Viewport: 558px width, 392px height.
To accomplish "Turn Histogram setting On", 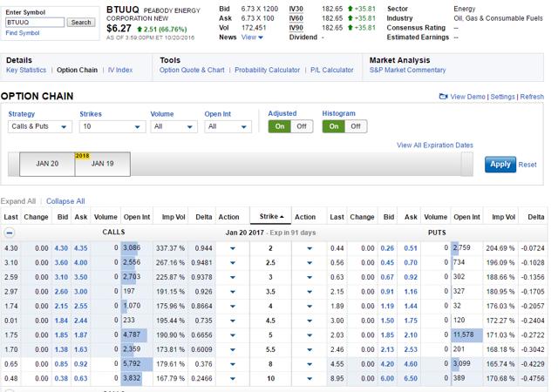I will pyautogui.click(x=334, y=126).
